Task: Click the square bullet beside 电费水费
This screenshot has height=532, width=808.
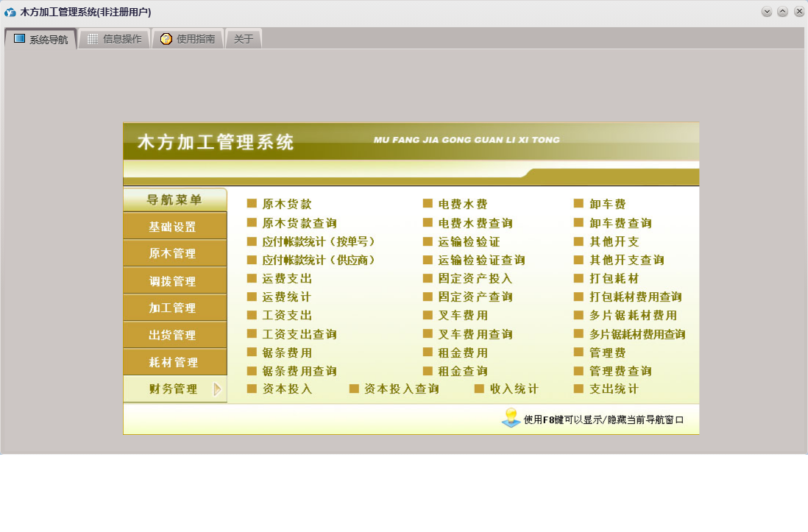Action: pos(428,204)
